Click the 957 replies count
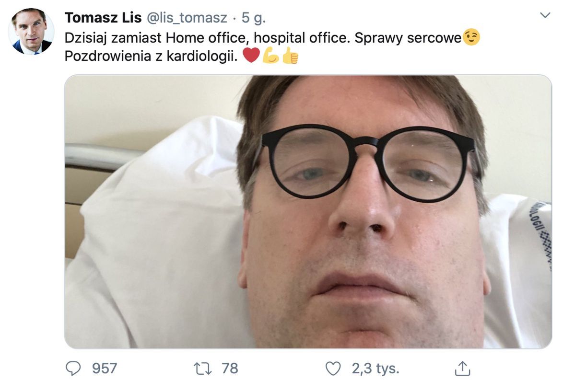563x392 pixels. point(105,368)
